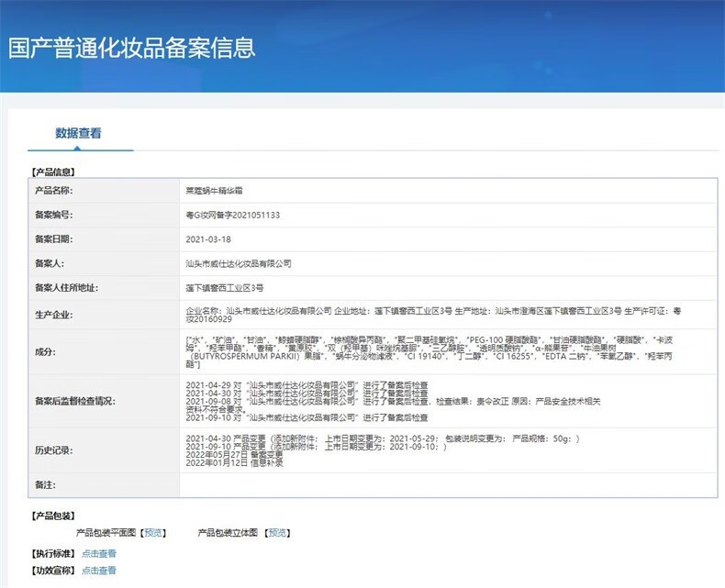Viewport: 725px width, 588px height.
Task: Click the 成分 ingredients list text
Action: click(x=429, y=351)
